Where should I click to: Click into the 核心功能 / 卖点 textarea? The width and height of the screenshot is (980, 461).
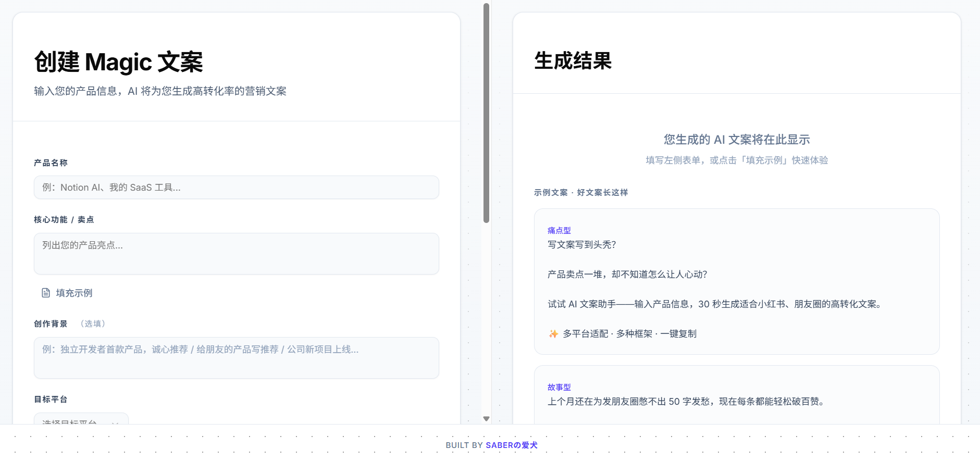coord(236,254)
